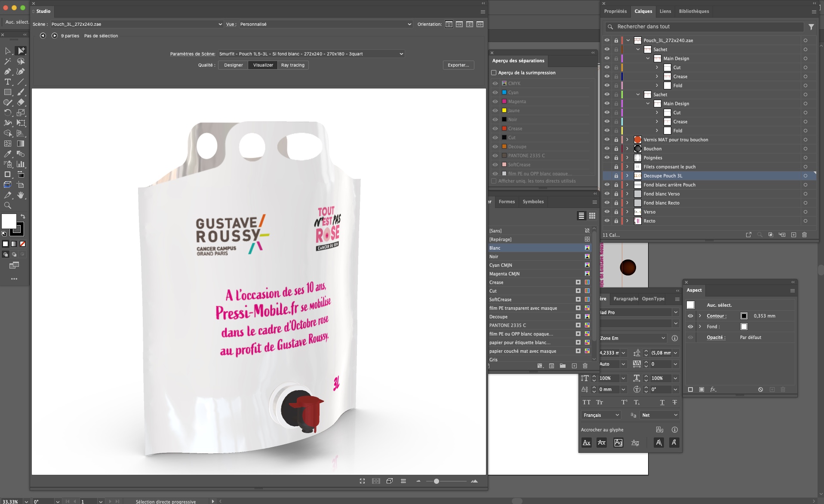Open the Paramètres de Scène dropdown

(311, 54)
